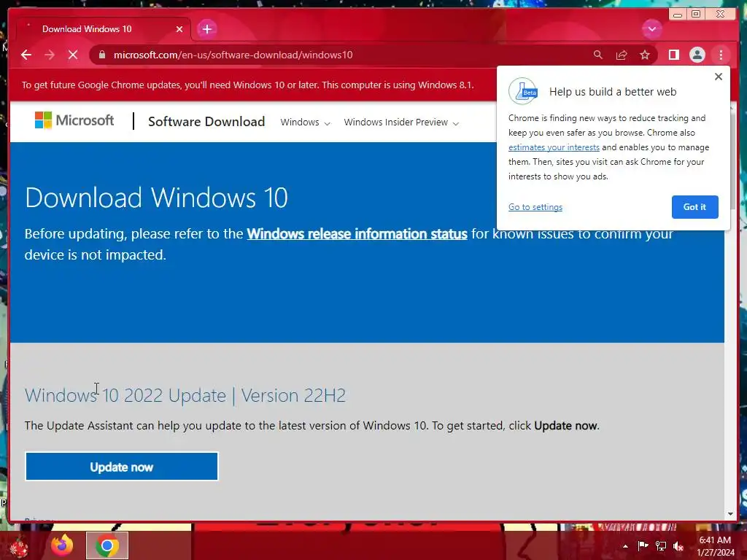Stop loading the page
The height and width of the screenshot is (560, 747).
(73, 55)
